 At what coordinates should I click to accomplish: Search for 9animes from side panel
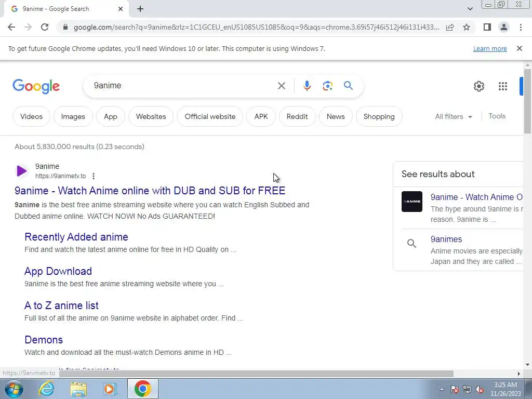[446, 239]
